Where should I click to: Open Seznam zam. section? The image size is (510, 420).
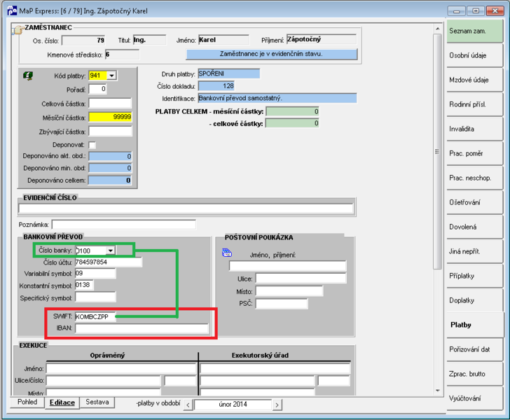[x=474, y=31]
